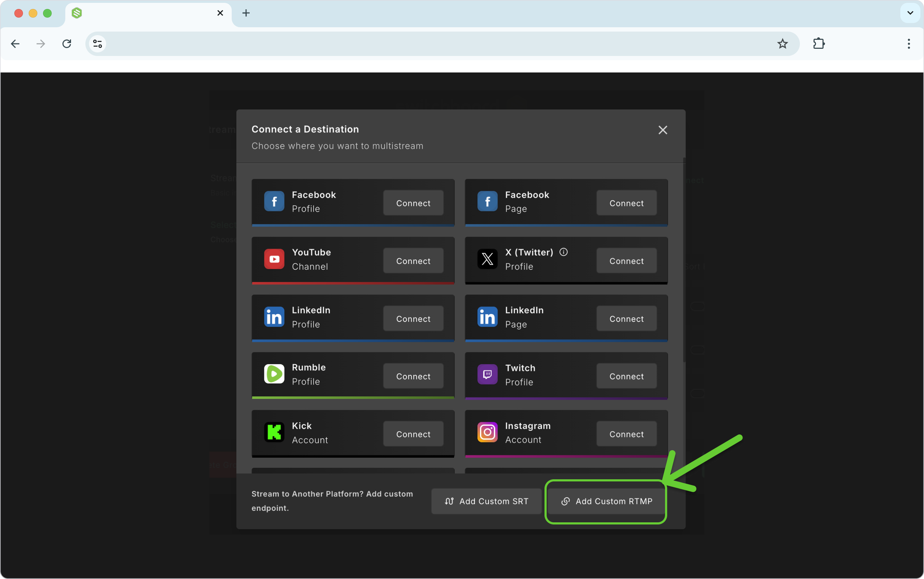The height and width of the screenshot is (579, 924).
Task: Connect Facebook Profile destination
Action: [x=413, y=203]
